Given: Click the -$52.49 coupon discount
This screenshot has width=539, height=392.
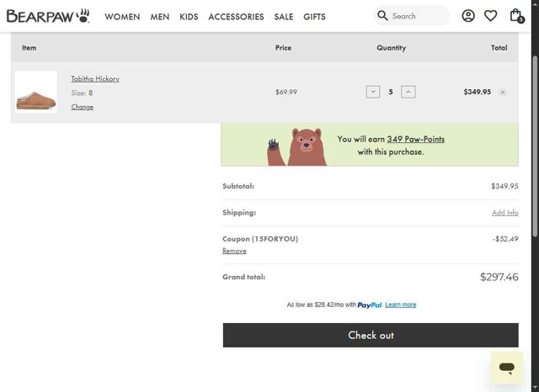Looking at the screenshot, I should pyautogui.click(x=505, y=239).
